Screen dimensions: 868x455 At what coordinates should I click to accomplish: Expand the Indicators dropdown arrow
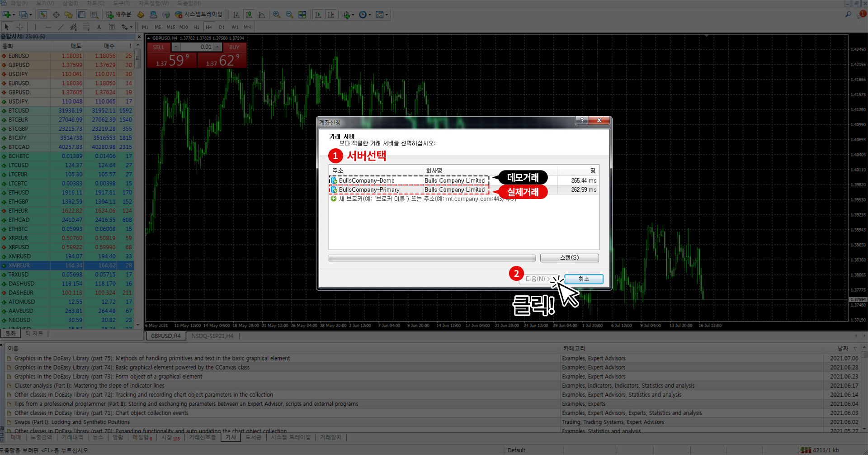point(353,14)
